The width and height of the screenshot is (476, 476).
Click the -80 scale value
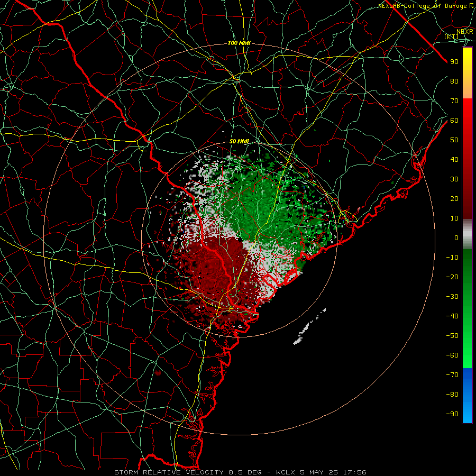click(452, 395)
